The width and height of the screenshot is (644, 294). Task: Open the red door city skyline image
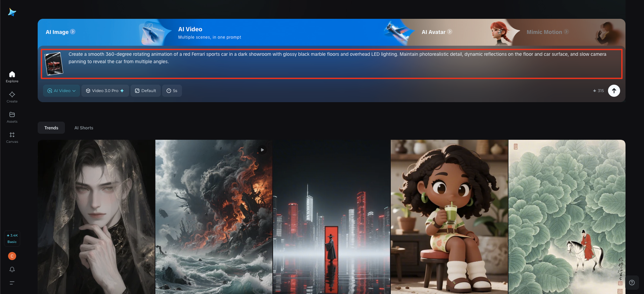[x=332, y=217]
